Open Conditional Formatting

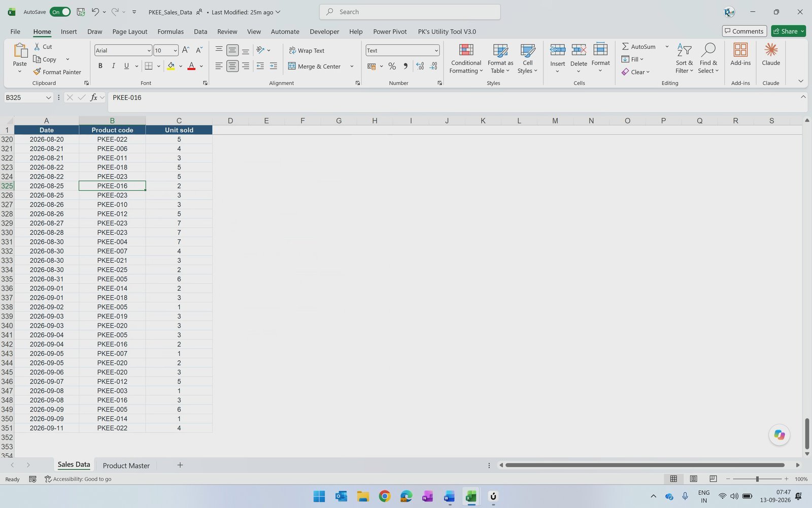pyautogui.click(x=466, y=59)
